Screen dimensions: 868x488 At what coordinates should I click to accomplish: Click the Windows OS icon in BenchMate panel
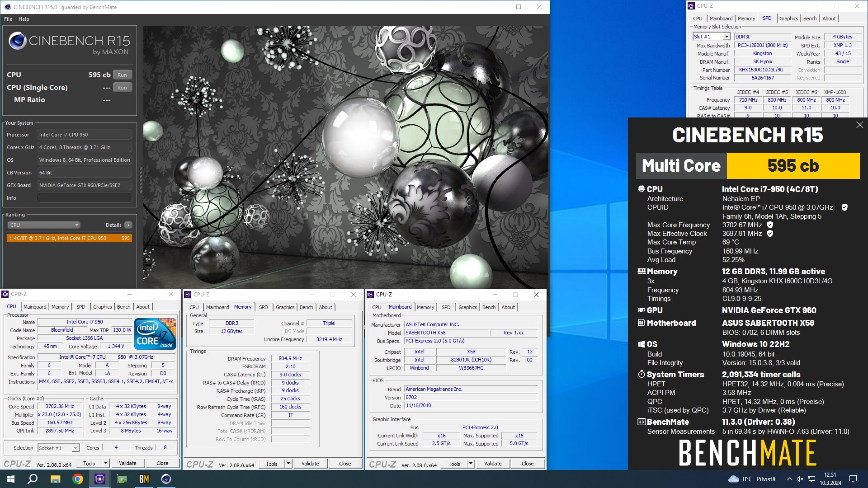(x=641, y=344)
